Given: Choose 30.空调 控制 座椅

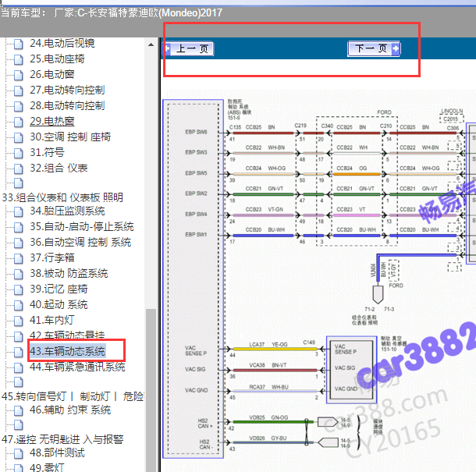Looking at the screenshot, I should [70, 137].
